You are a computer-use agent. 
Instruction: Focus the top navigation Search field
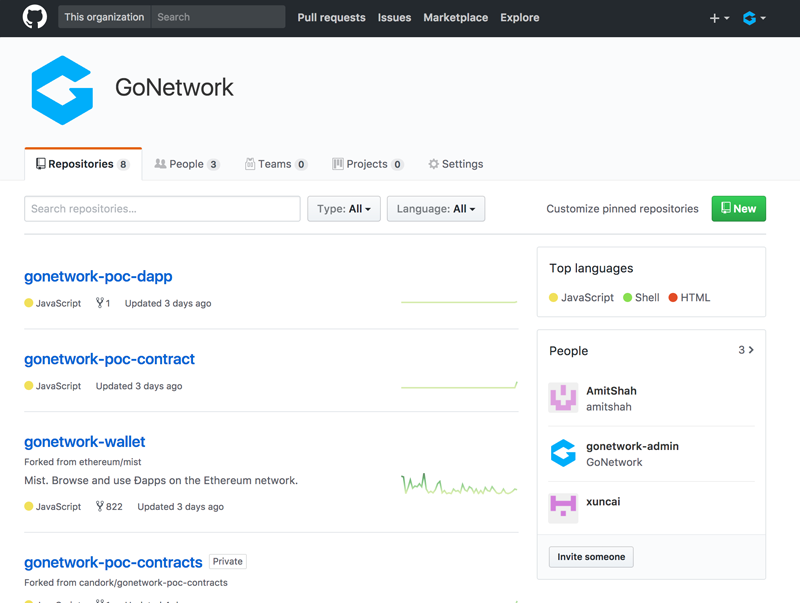pos(218,17)
